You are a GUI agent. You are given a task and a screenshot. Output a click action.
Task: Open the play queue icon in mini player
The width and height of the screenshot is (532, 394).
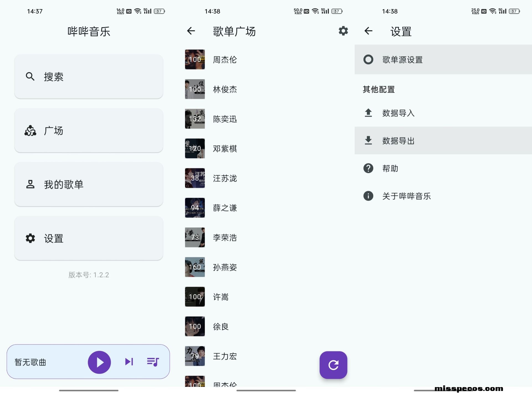[x=153, y=362]
